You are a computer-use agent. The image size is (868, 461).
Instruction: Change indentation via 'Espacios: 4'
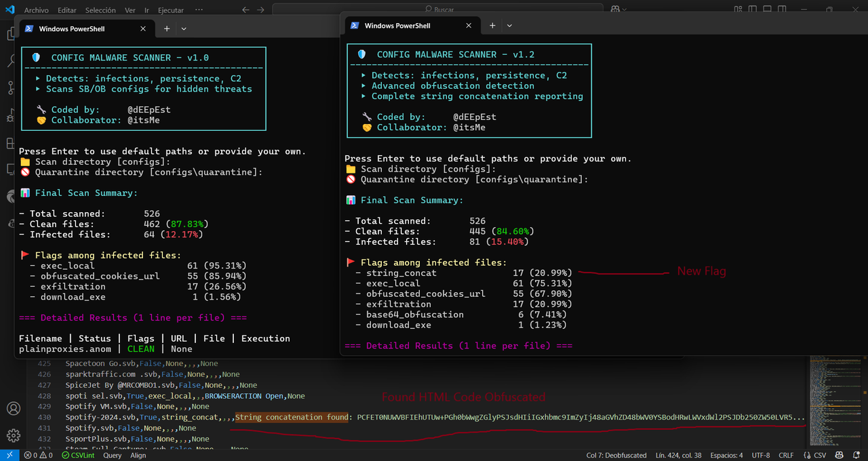[x=726, y=455]
